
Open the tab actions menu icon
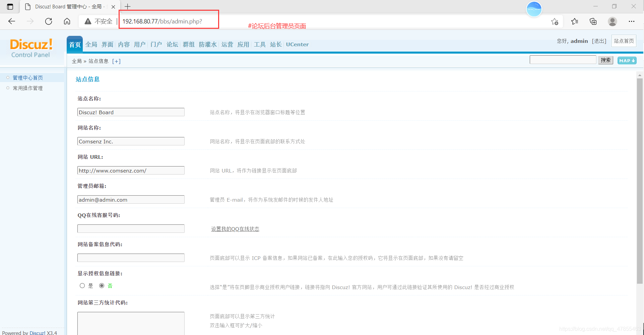10,7
